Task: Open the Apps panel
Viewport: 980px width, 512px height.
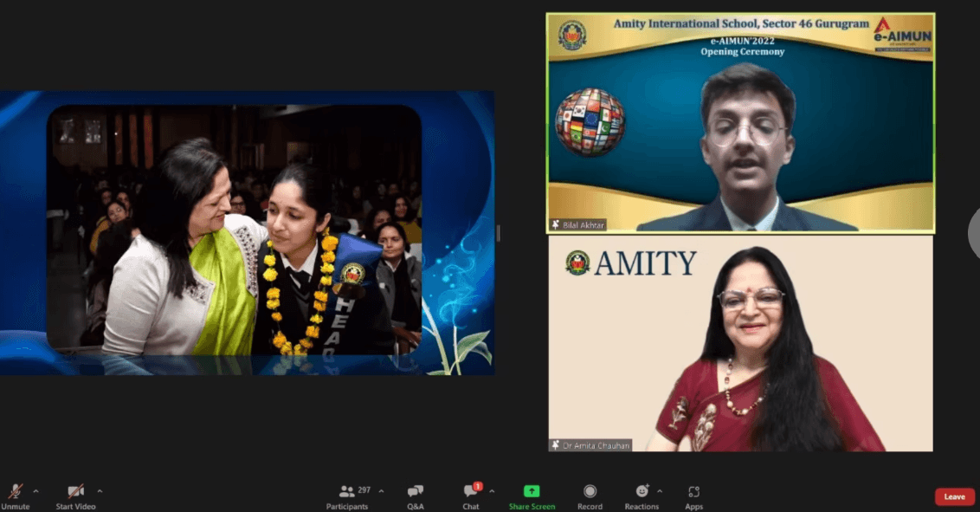Action: click(x=693, y=496)
